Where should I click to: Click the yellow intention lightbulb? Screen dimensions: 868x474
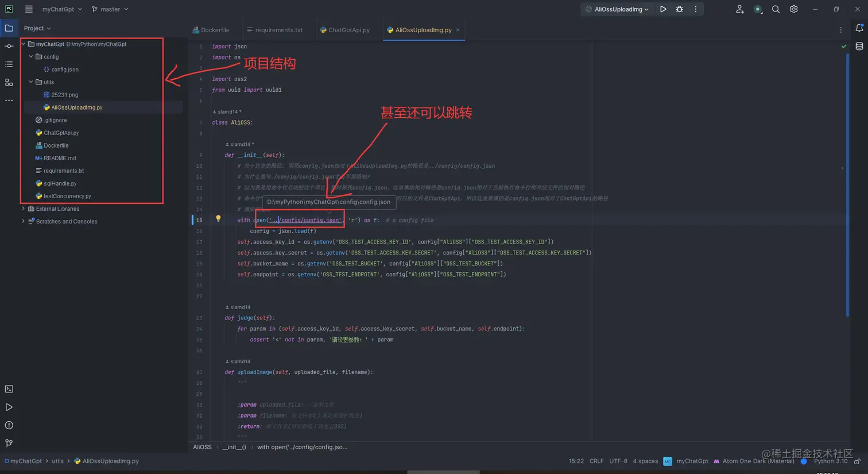[x=218, y=218]
